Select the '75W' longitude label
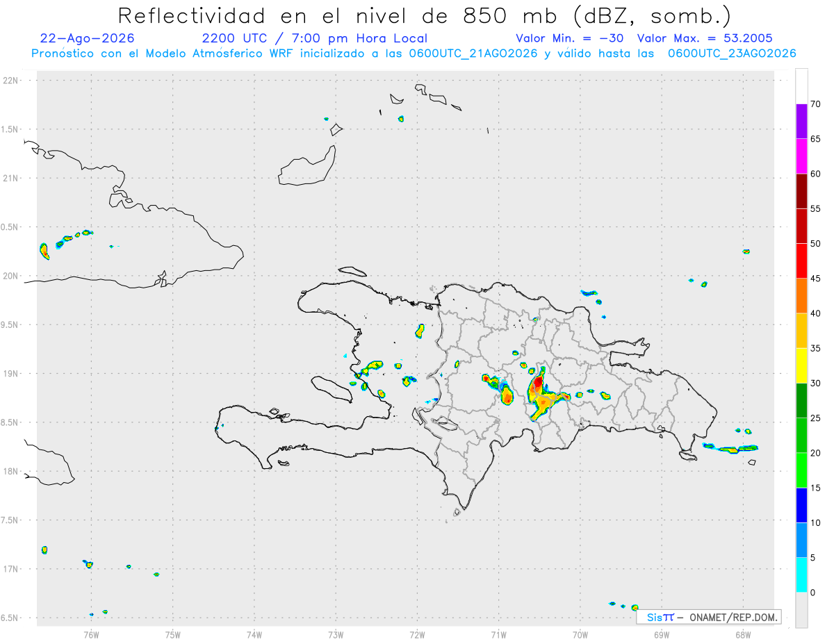The image size is (834, 644). [173, 635]
